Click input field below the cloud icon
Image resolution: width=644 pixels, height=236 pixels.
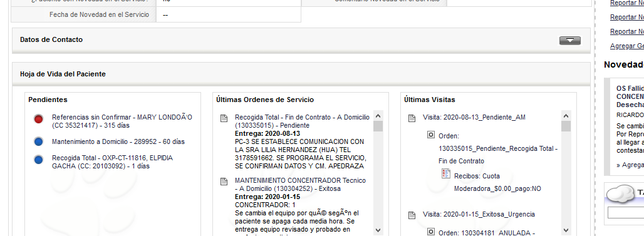point(626,213)
